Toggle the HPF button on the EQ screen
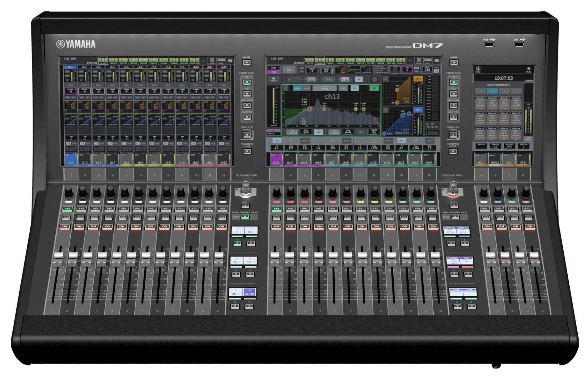588x388 pixels. [x=319, y=132]
